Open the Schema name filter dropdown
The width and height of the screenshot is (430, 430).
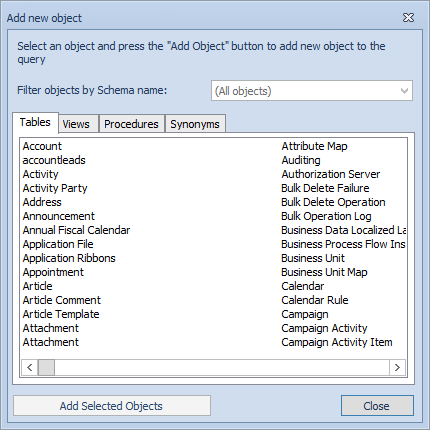coord(312,91)
